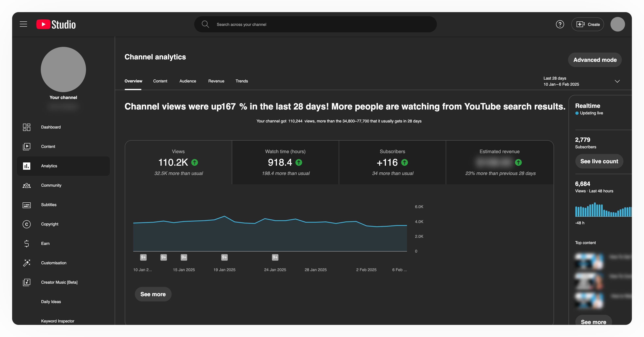Open the account avatar menu
The image size is (644, 337).
pyautogui.click(x=618, y=24)
